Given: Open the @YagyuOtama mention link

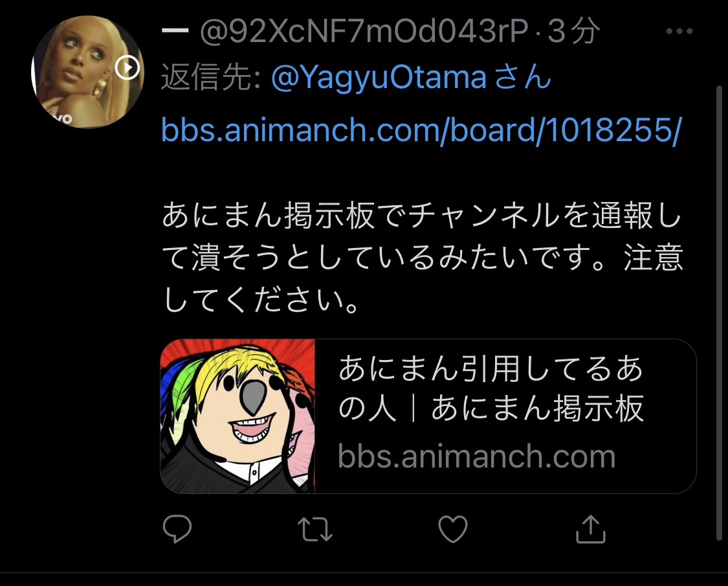Looking at the screenshot, I should 379,77.
